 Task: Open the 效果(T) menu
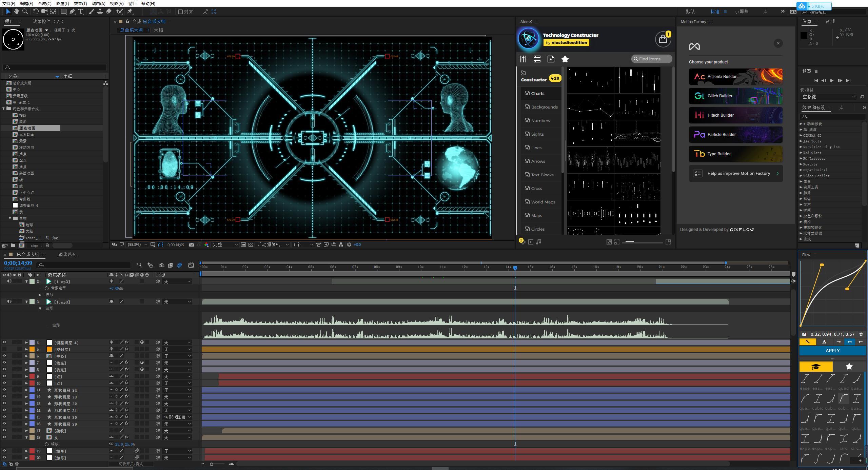coord(80,3)
